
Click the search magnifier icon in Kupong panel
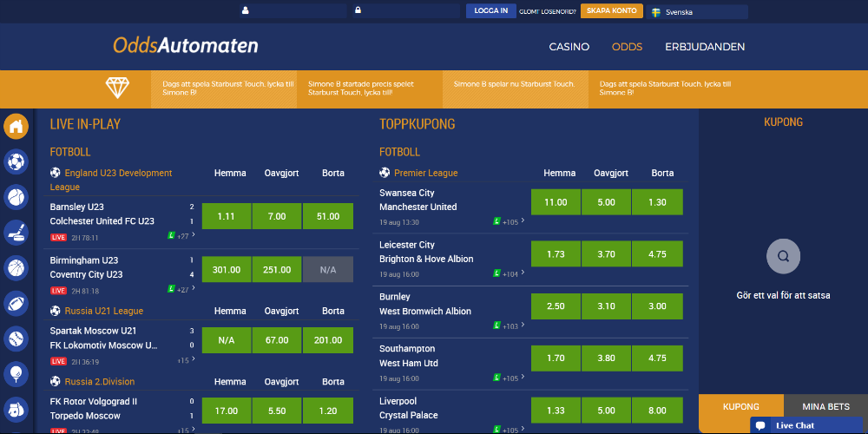[783, 256]
